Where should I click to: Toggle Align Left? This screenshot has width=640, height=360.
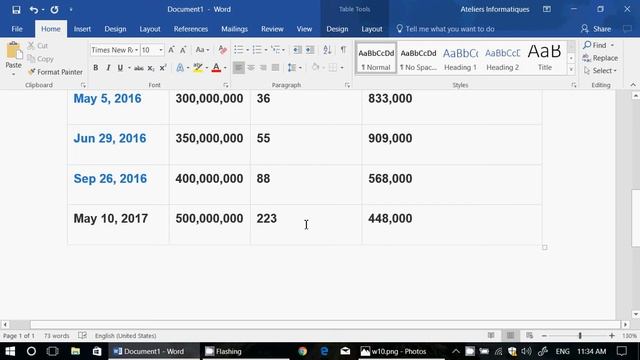(238, 68)
